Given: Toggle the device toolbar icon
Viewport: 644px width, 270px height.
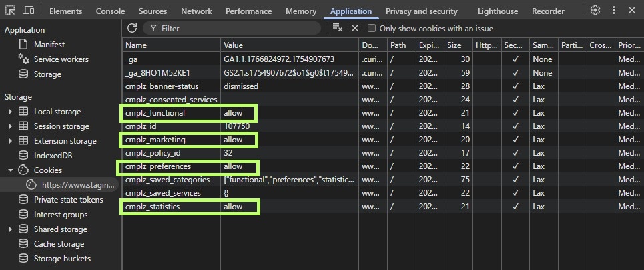Looking at the screenshot, I should click(29, 11).
